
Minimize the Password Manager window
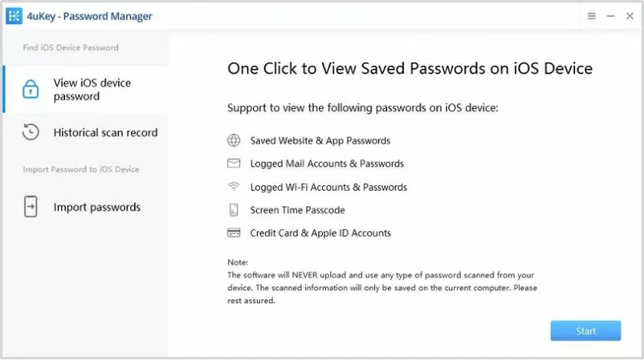[x=610, y=16]
